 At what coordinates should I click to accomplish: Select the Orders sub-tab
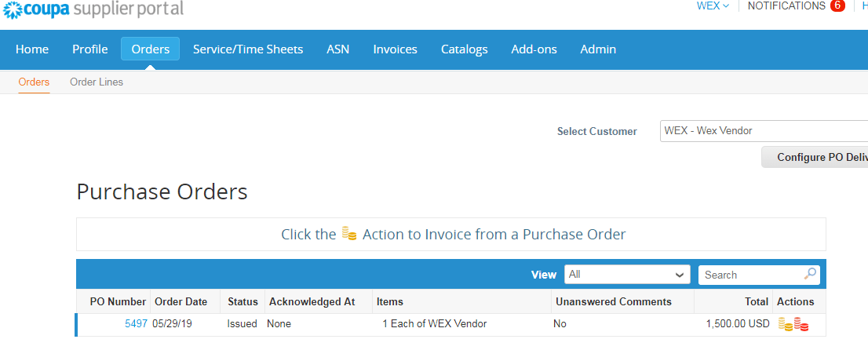click(34, 82)
